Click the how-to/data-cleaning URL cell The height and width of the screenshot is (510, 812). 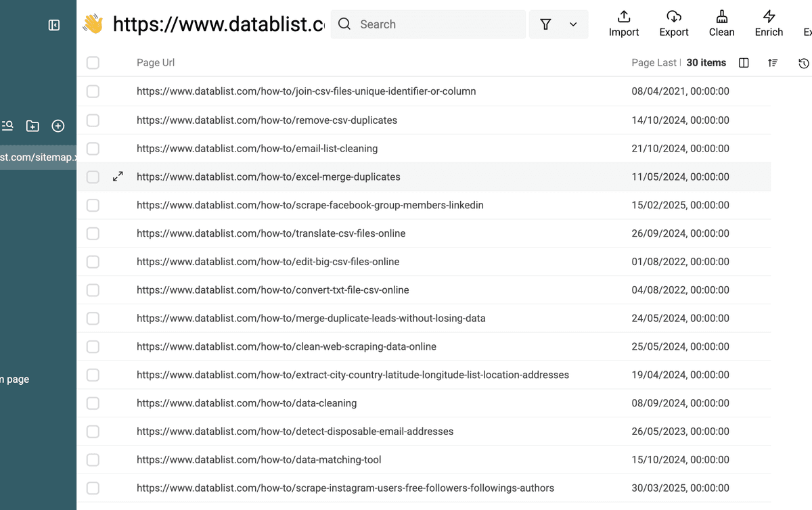(x=246, y=404)
